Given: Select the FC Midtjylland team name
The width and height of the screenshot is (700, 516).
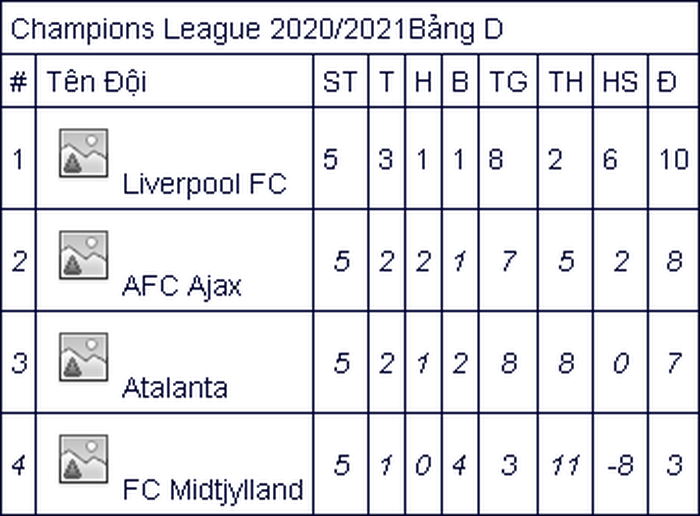Looking at the screenshot, I should pyautogui.click(x=213, y=490).
